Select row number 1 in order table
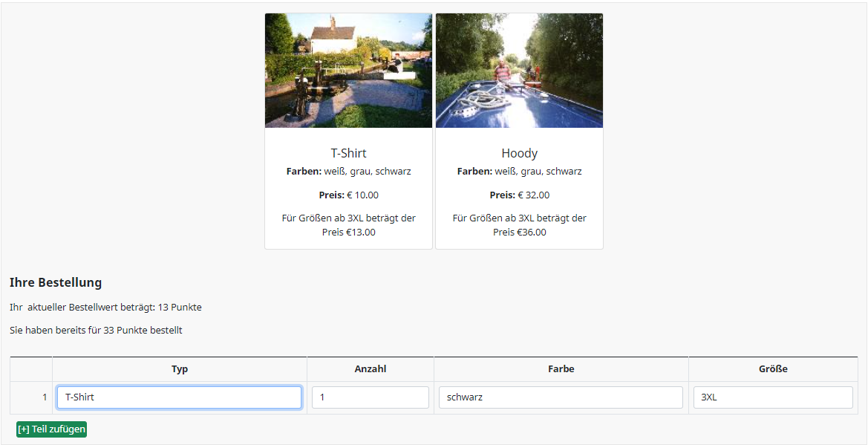Screen dimensions: 868x445 (x=44, y=397)
